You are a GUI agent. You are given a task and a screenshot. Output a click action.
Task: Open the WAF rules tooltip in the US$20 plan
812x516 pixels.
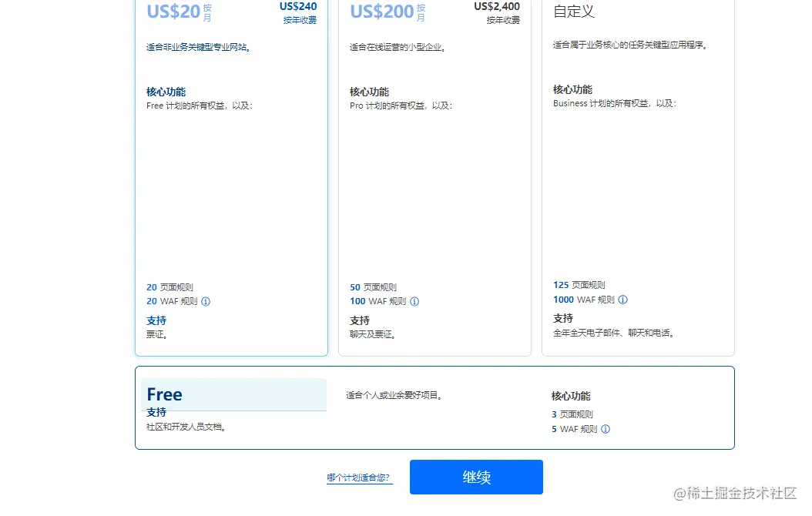(204, 302)
